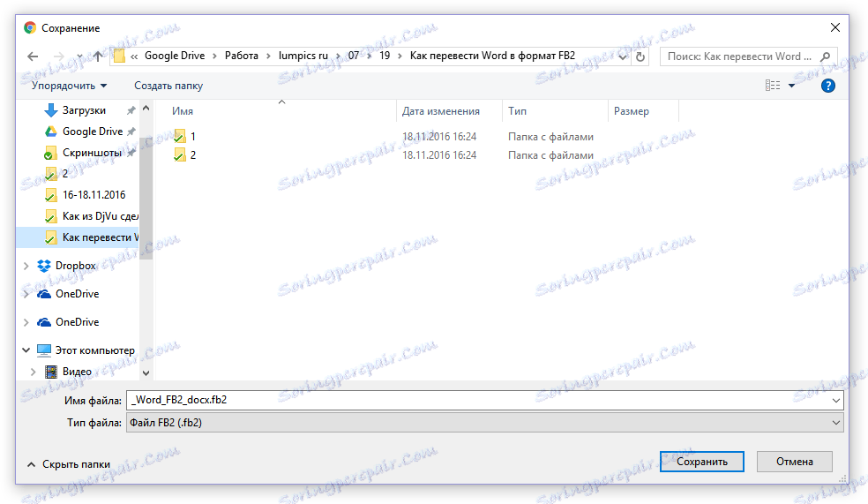Close the save dialog

click(835, 27)
